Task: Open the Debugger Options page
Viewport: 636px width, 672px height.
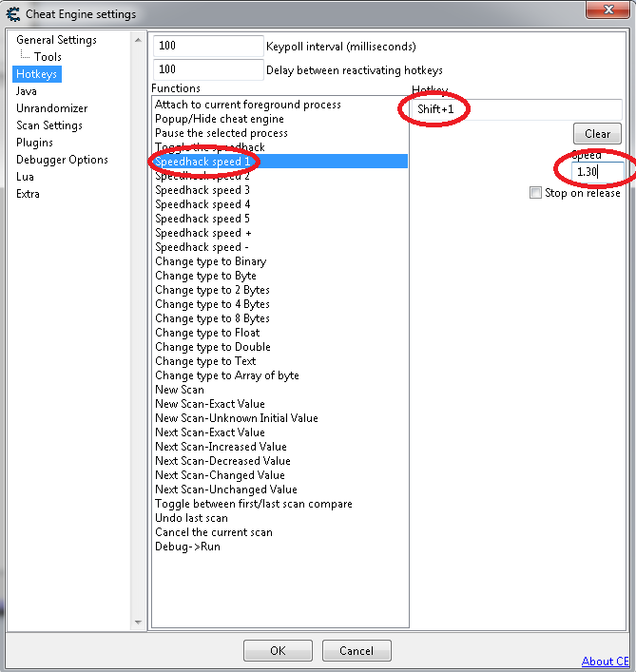Action: (62, 160)
